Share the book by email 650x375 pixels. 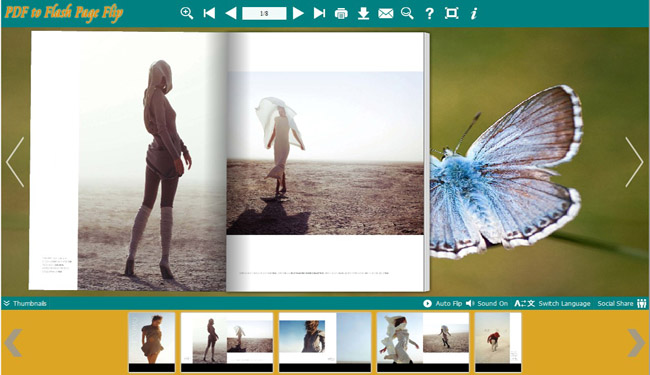386,14
